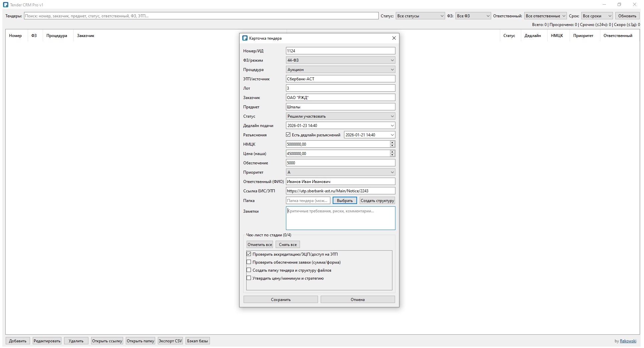Click the Заметки text area
The width and height of the screenshot is (644, 348).
341,218
